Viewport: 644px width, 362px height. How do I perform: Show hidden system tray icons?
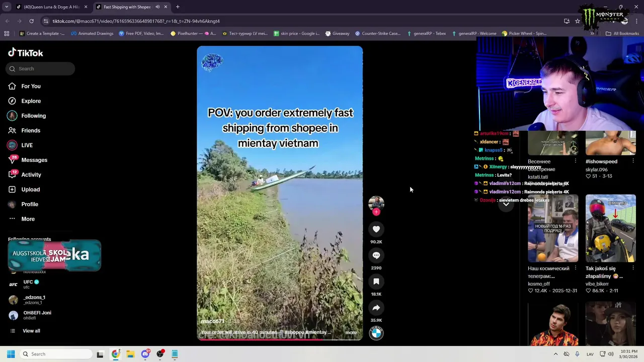tap(555, 354)
